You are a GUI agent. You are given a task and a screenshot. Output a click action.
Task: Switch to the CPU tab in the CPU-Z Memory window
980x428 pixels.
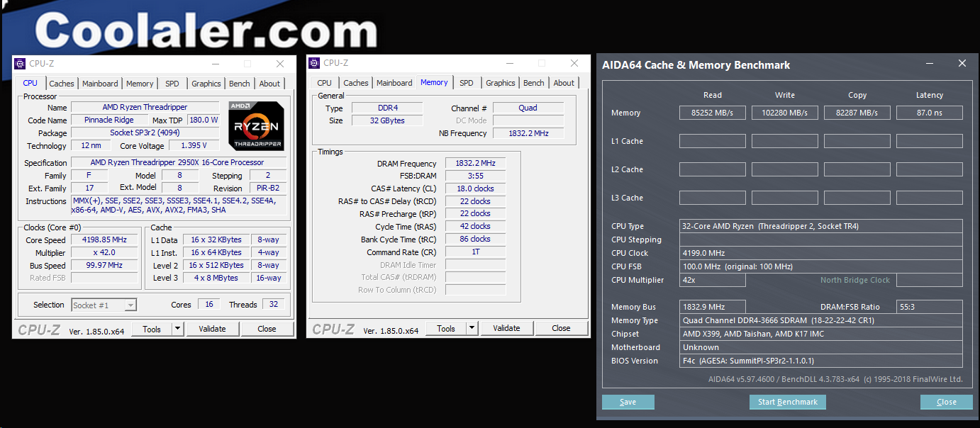(325, 83)
